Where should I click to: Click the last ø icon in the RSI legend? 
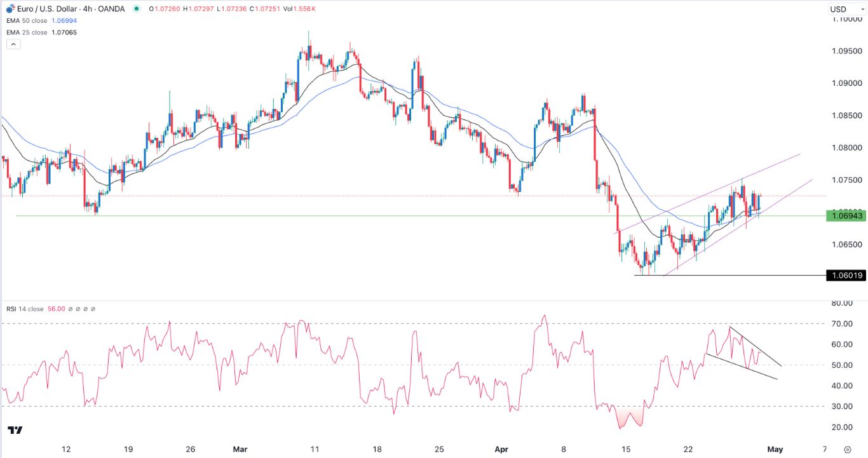[x=93, y=309]
